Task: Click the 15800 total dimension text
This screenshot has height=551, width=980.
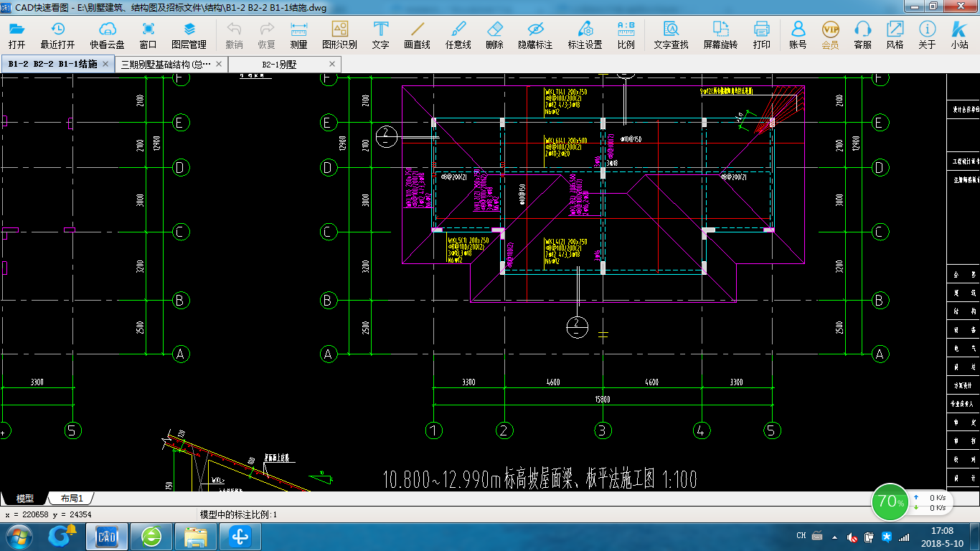Action: point(603,399)
